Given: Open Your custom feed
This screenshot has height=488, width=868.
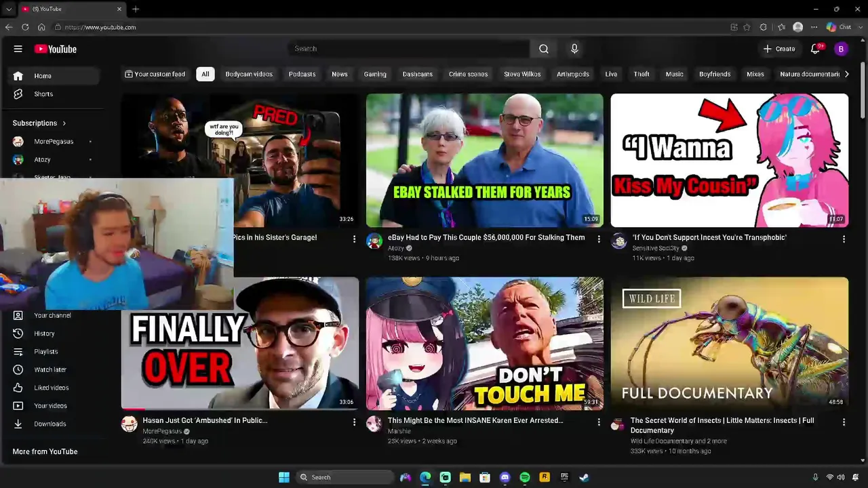Looking at the screenshot, I should coord(155,74).
